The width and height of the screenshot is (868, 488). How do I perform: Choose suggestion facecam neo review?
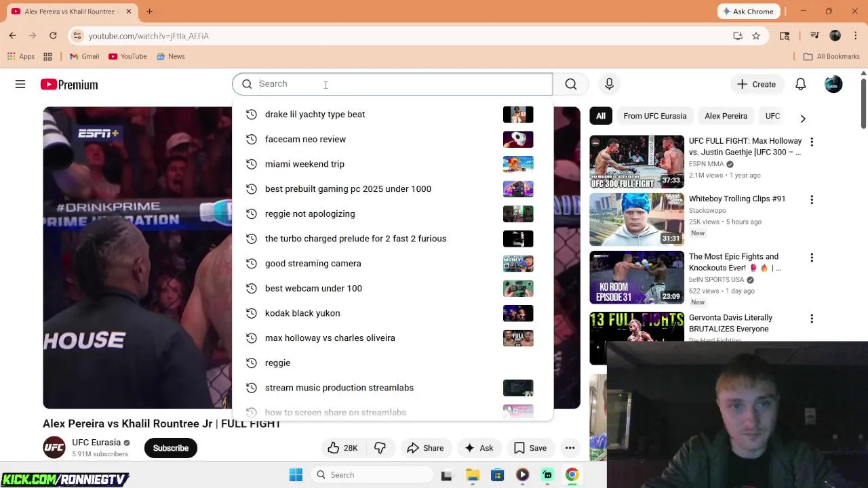click(x=392, y=139)
